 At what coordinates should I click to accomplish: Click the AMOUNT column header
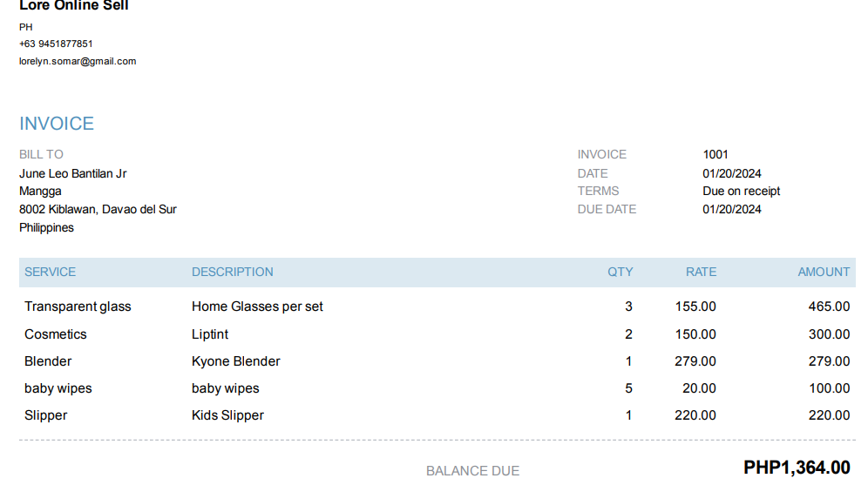click(824, 272)
